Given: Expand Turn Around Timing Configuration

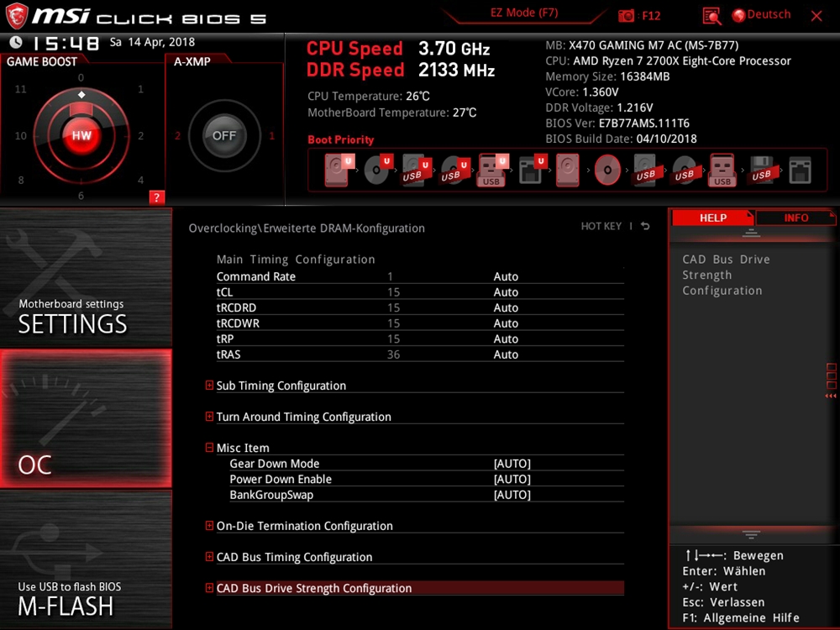Looking at the screenshot, I should tap(209, 417).
